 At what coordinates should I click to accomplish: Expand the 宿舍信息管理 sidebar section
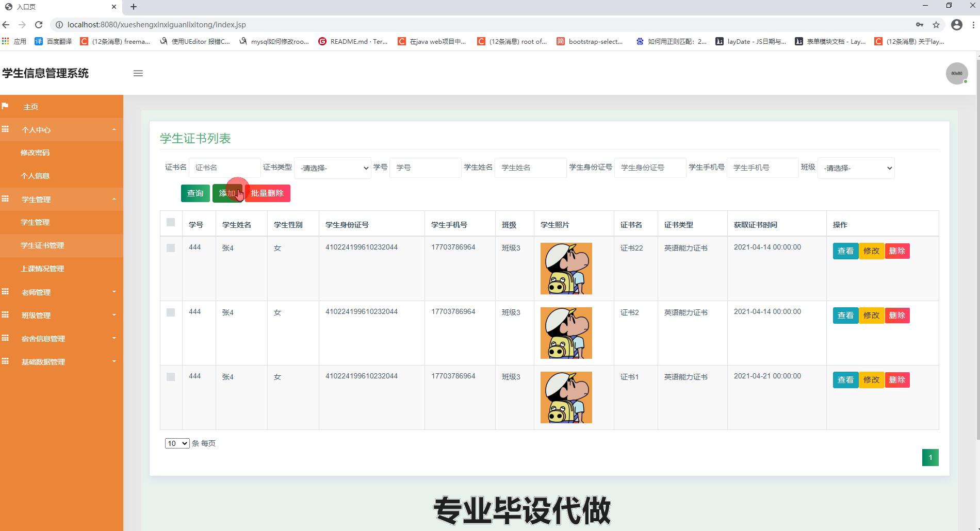click(61, 339)
